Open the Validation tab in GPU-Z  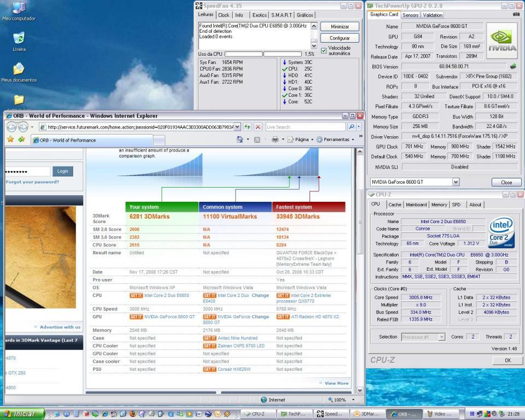(432, 15)
